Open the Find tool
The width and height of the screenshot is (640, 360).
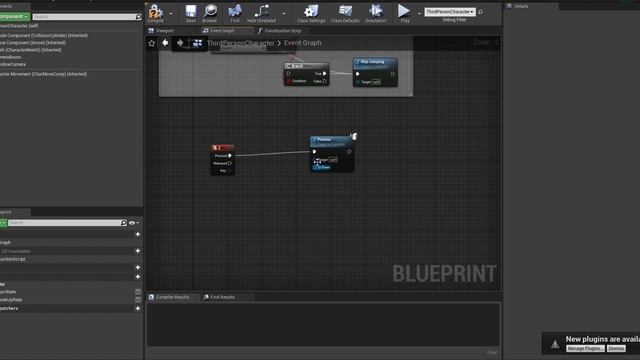coord(235,13)
